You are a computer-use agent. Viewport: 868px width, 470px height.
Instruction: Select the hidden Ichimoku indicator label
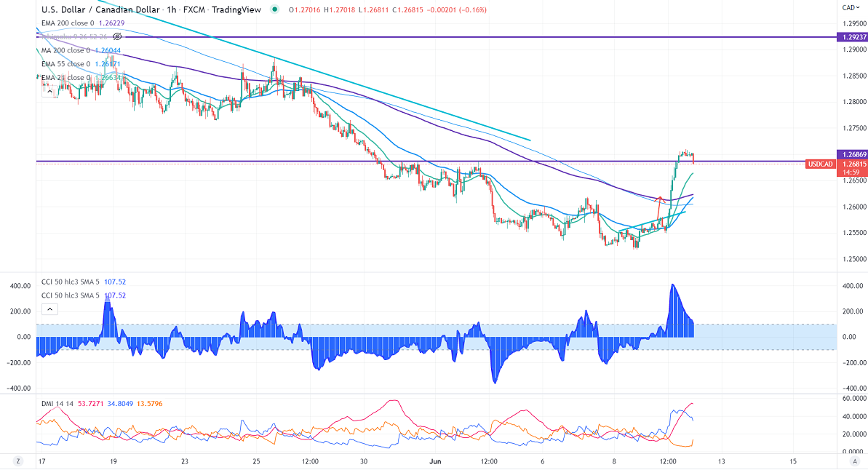click(74, 36)
